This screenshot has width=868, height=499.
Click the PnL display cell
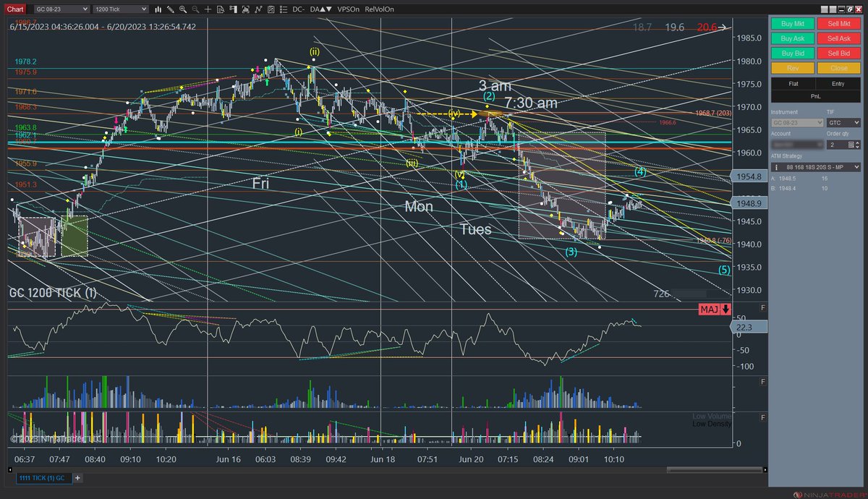816,96
